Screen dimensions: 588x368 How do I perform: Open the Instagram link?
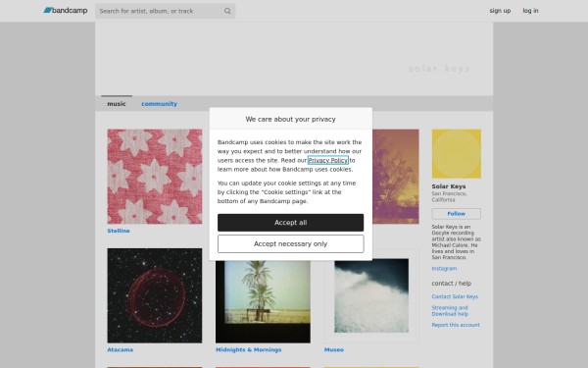pyautogui.click(x=444, y=269)
